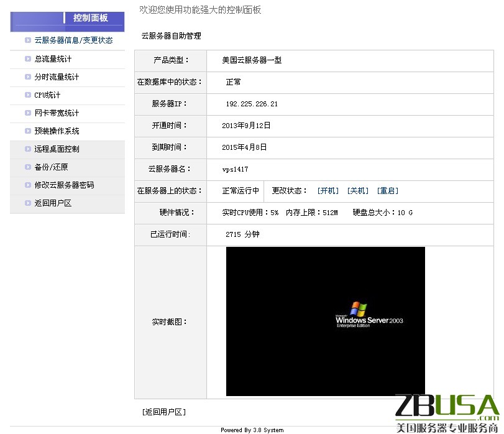Viewport: 504px width, 434px height.
Task: Open 修改云服务器密码 in sidebar
Action: coord(64,185)
